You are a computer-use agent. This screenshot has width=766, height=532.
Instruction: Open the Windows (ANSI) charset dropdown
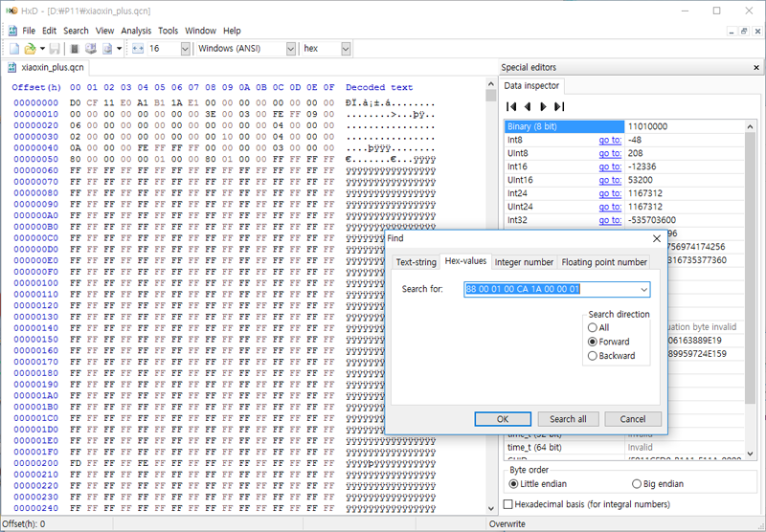pos(291,48)
